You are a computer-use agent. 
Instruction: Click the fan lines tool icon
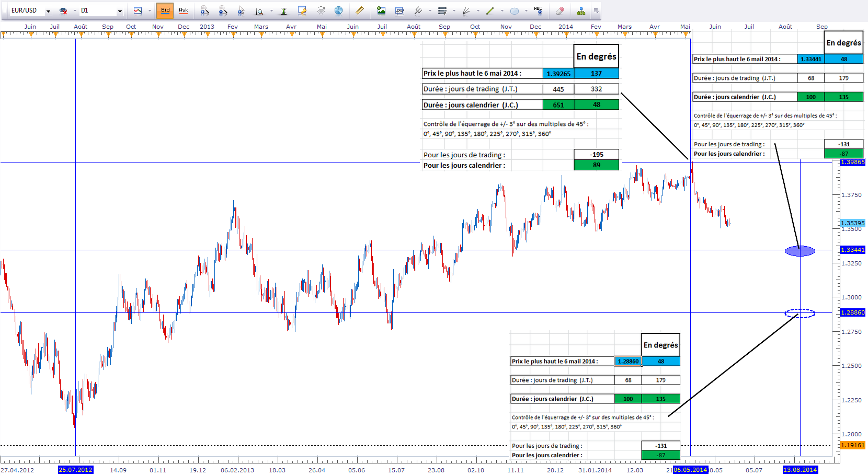(466, 10)
